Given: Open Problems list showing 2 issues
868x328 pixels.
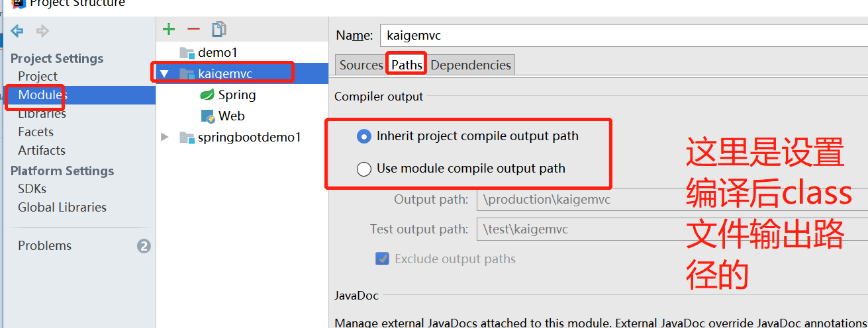Looking at the screenshot, I should pos(44,245).
